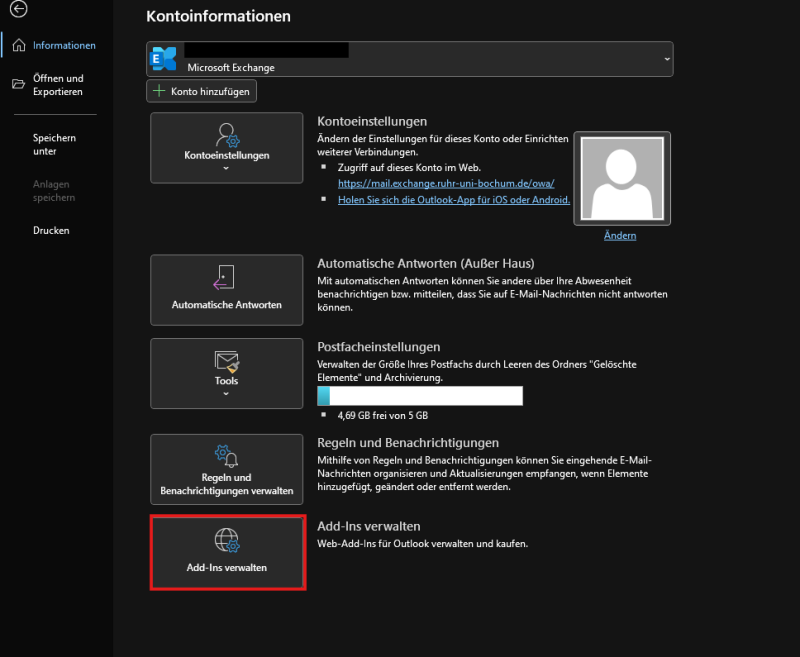Viewport: 800px width, 657px height.
Task: Open the Speichern unter menu item
Action: point(54,145)
